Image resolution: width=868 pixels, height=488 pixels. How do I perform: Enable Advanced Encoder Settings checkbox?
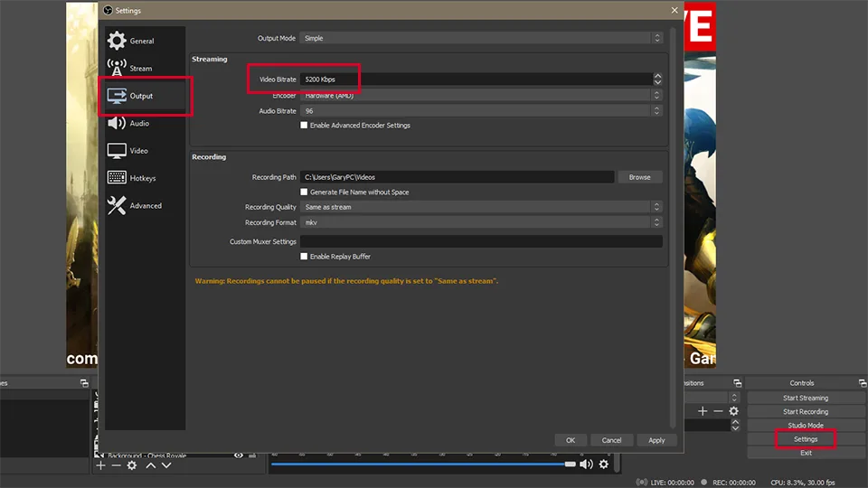[304, 125]
